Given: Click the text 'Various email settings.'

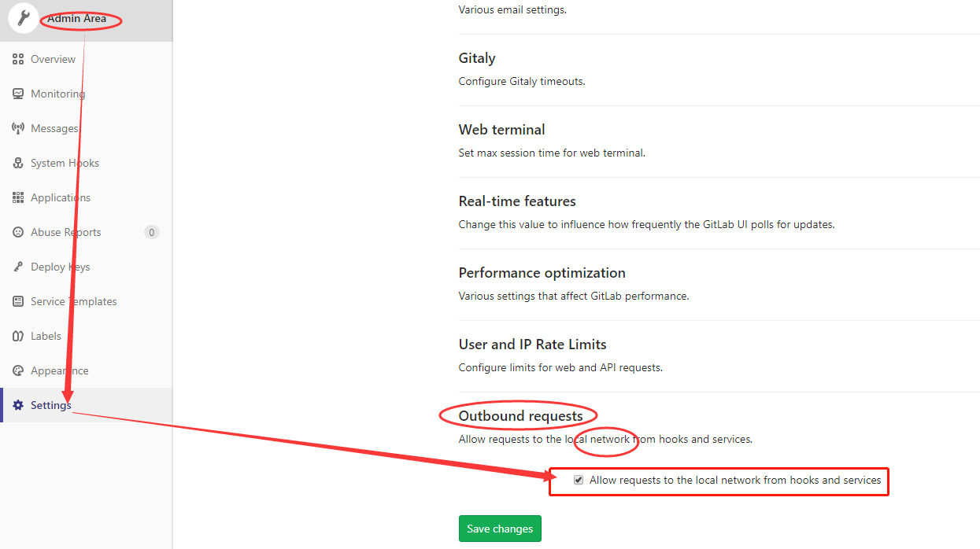Looking at the screenshot, I should pos(512,10).
